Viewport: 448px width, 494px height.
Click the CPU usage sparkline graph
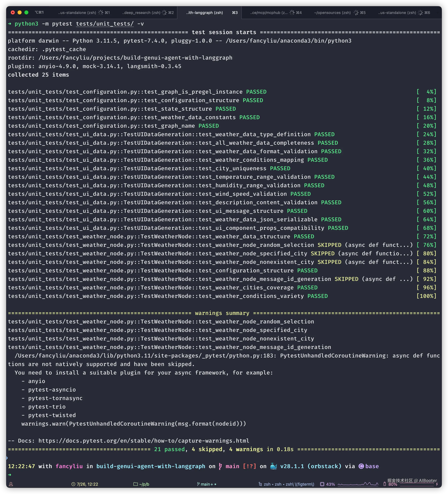coord(358,484)
